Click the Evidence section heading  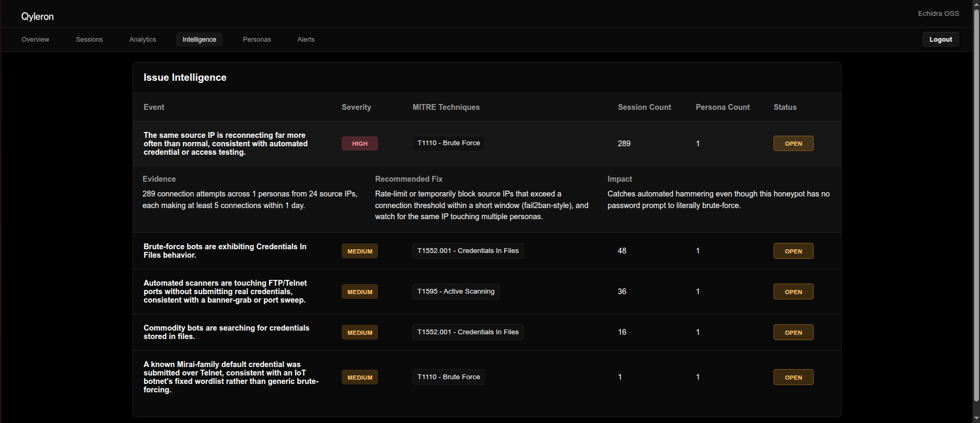click(x=159, y=179)
